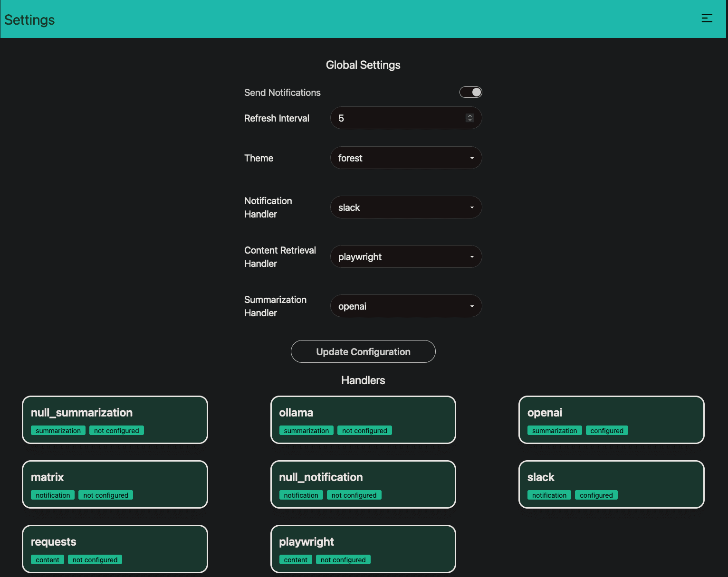Open the Content Retrieval Handler dropdown
This screenshot has width=728, height=577.
click(x=406, y=257)
